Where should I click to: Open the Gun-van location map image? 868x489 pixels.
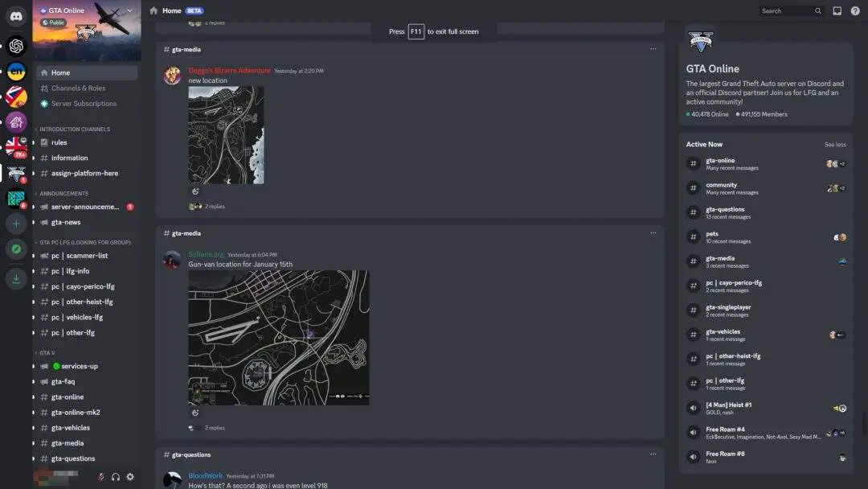click(x=278, y=337)
